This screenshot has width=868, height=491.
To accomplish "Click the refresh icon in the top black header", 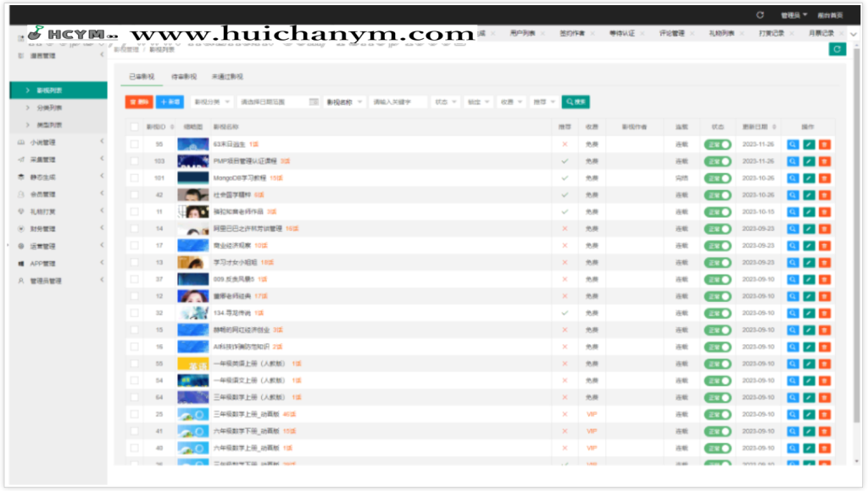I will 759,14.
